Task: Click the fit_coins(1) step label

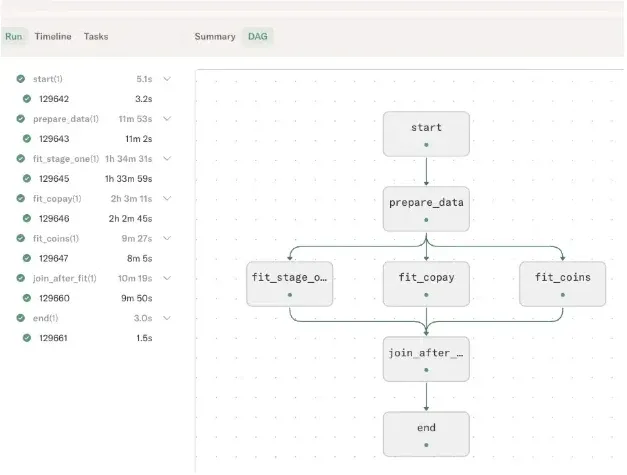Action: 56,238
